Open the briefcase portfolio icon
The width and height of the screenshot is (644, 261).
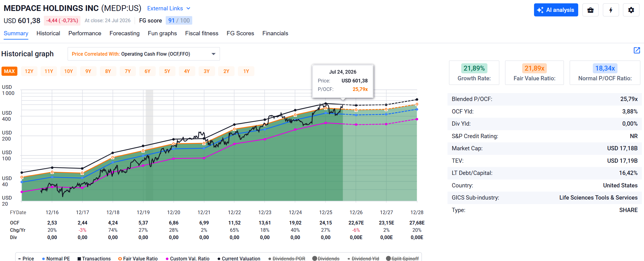590,10
